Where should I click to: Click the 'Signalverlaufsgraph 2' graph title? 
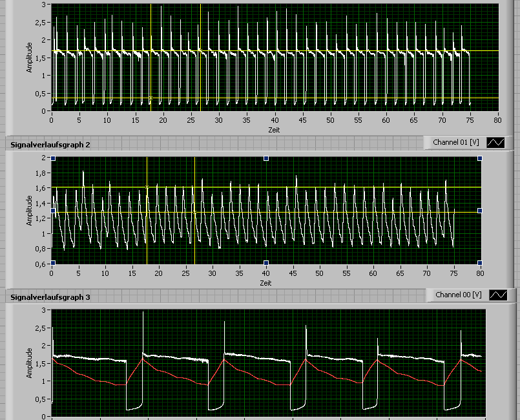(50, 145)
